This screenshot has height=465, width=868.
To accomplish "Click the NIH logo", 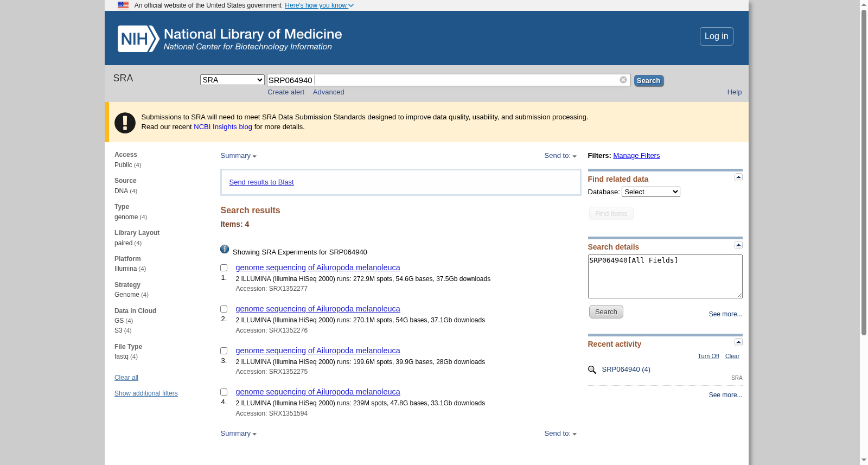I will click(138, 39).
